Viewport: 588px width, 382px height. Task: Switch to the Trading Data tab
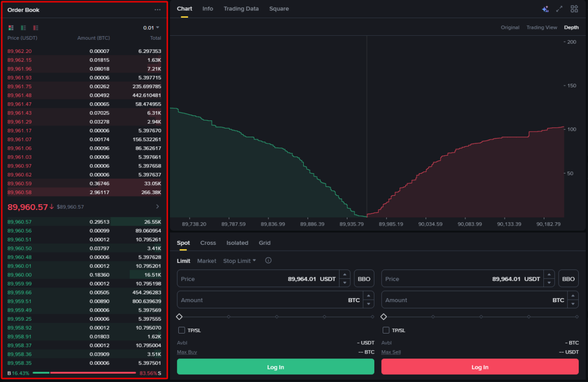tap(241, 8)
